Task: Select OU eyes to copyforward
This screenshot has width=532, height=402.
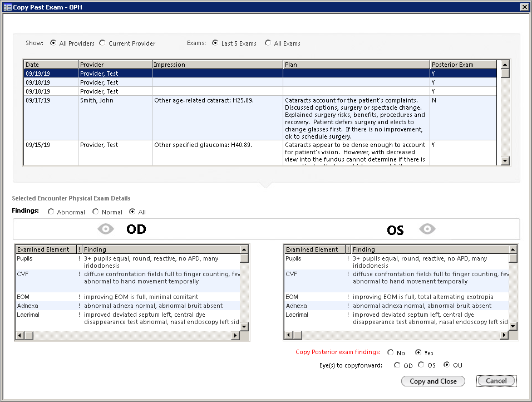Action: pyautogui.click(x=446, y=365)
